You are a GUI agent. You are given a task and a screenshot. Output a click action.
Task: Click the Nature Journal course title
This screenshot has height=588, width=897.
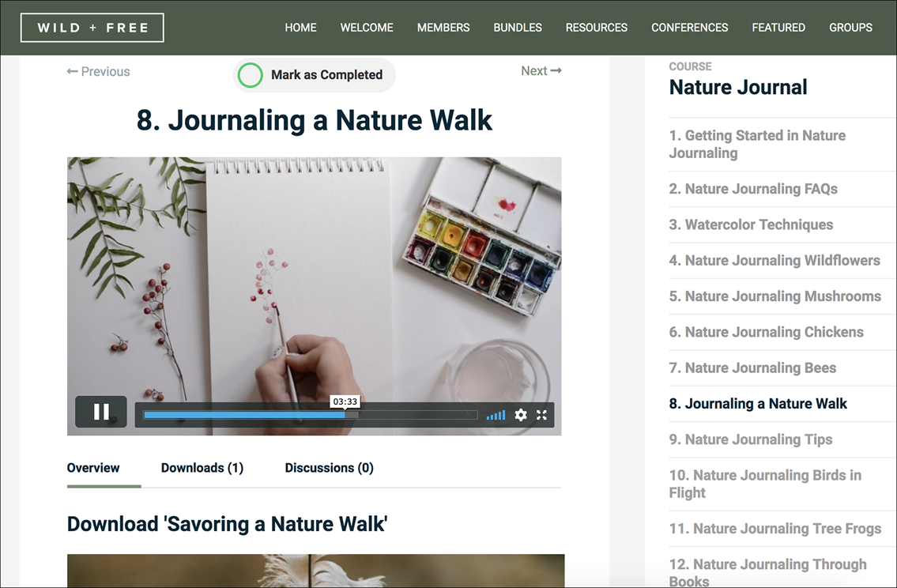[738, 88]
